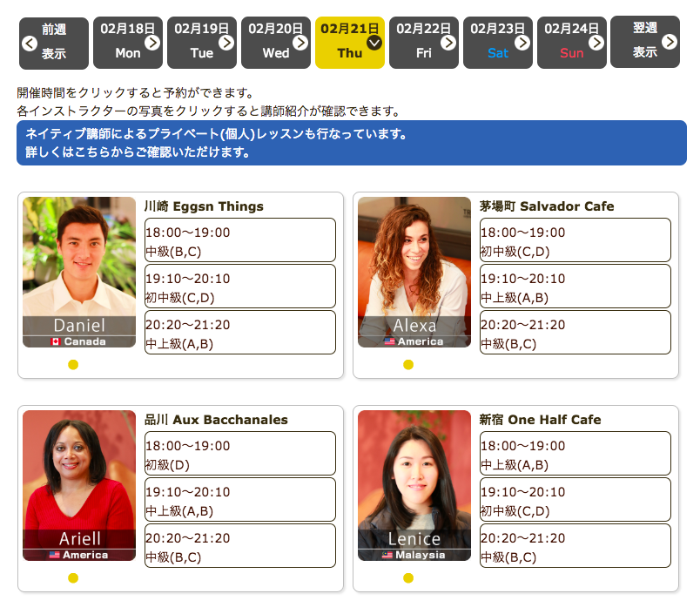Select the 02月23日 Sat date tab
This screenshot has width=700, height=614.
[497, 42]
